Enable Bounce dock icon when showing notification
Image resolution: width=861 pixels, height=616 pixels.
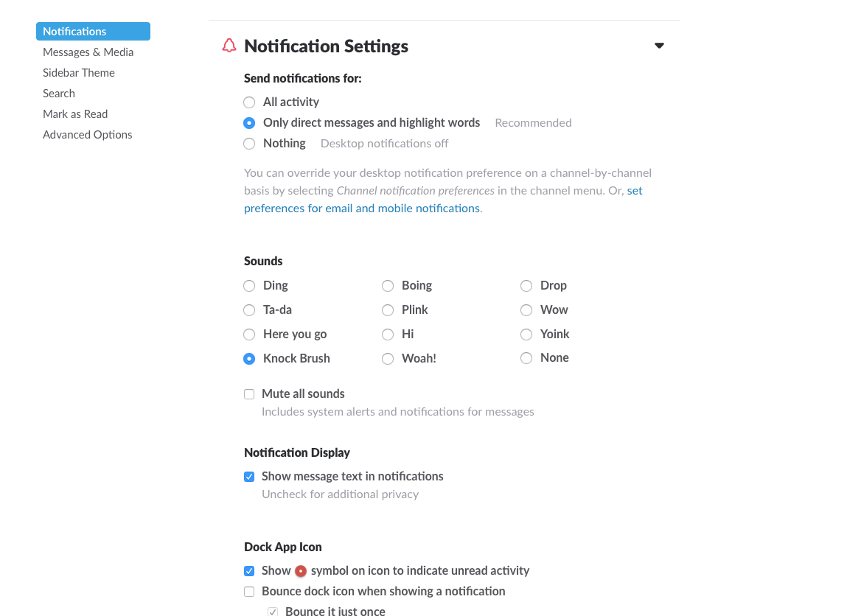249,592
